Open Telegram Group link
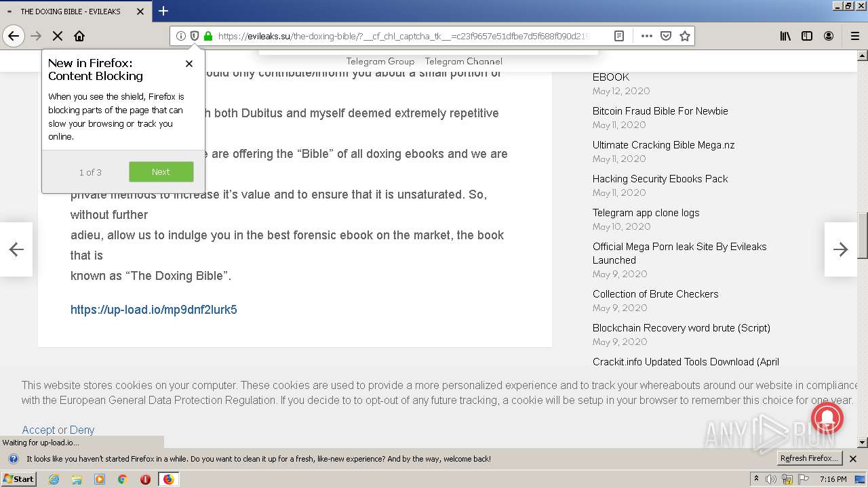This screenshot has width=868, height=488. tap(380, 61)
